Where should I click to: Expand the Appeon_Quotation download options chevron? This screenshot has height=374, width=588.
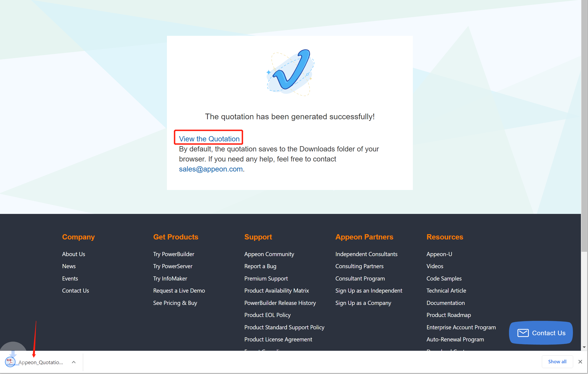[x=74, y=362]
